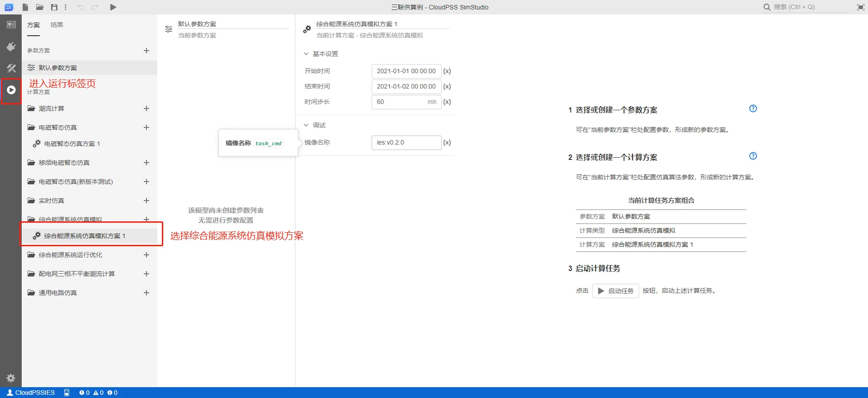Undo the last action
Image resolution: width=868 pixels, height=398 pixels.
(x=80, y=7)
